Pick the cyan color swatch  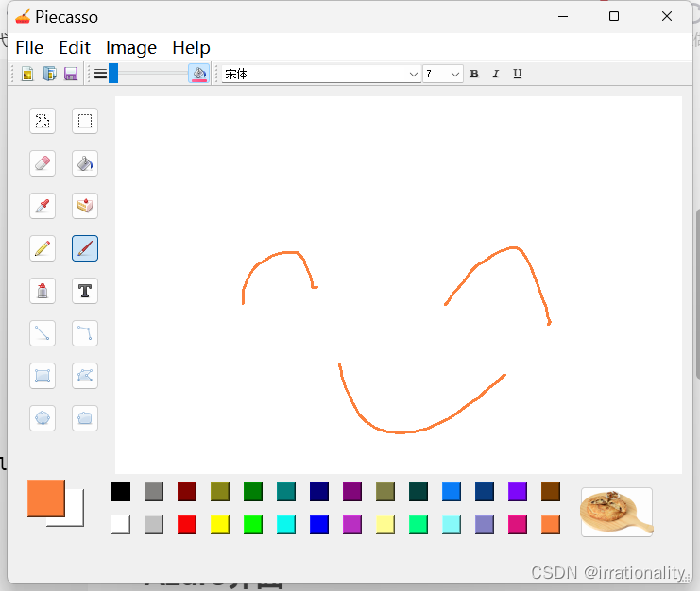[286, 525]
